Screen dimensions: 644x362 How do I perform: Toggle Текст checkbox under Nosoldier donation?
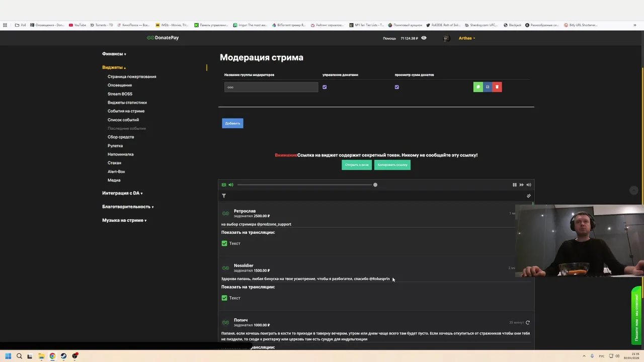click(x=224, y=298)
